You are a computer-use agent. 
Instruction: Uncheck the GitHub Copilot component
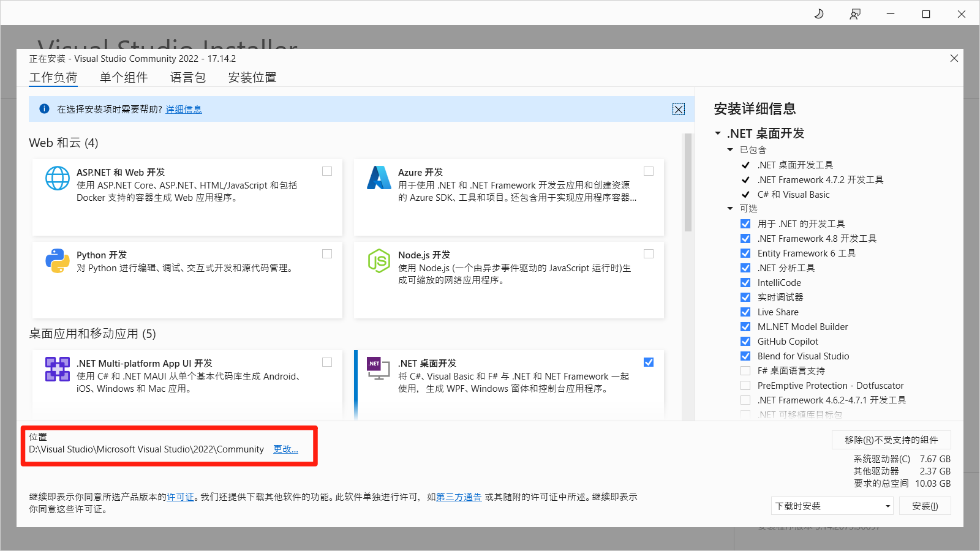click(745, 342)
